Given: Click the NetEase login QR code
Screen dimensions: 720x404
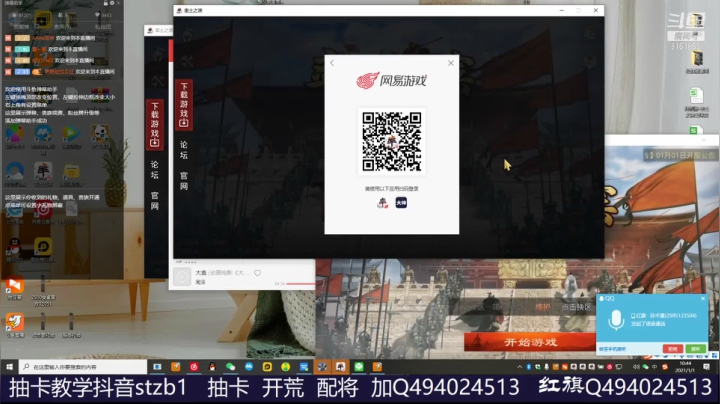Looking at the screenshot, I should click(x=392, y=141).
